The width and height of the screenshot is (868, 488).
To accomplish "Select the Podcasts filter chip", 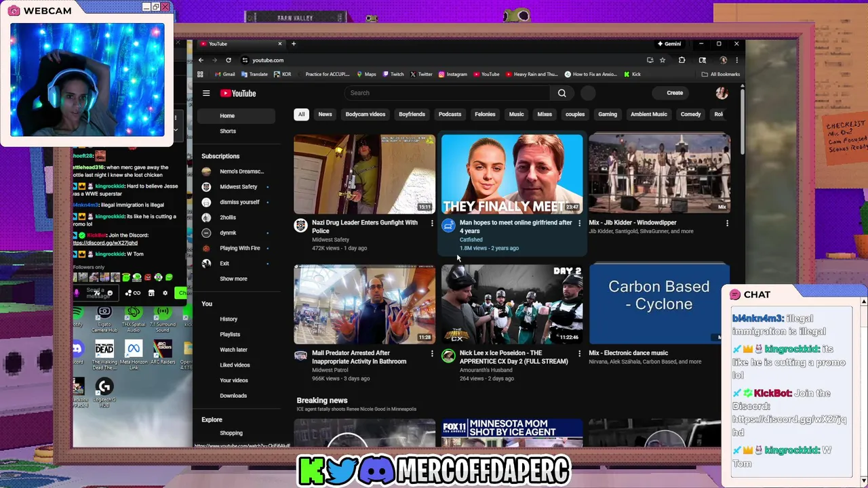I will coord(450,115).
